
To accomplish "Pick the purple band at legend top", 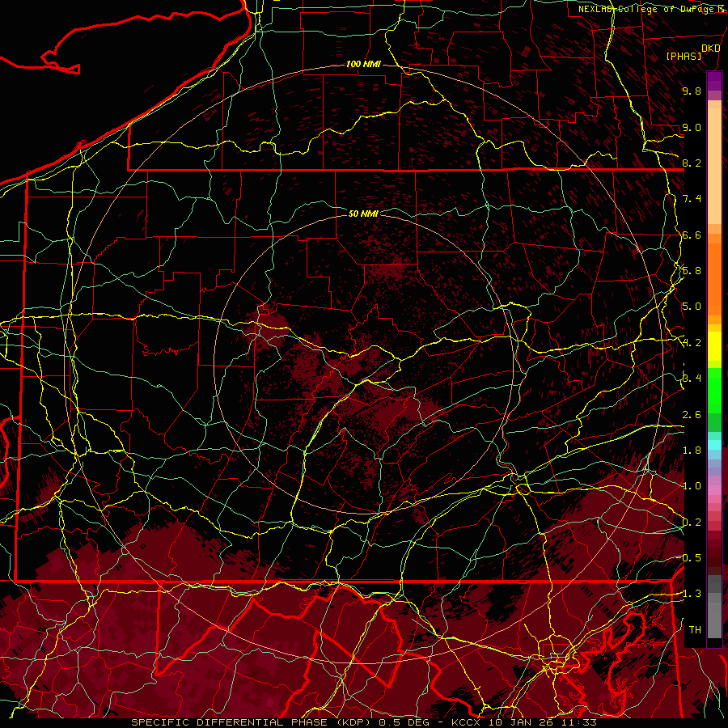I will [714, 81].
